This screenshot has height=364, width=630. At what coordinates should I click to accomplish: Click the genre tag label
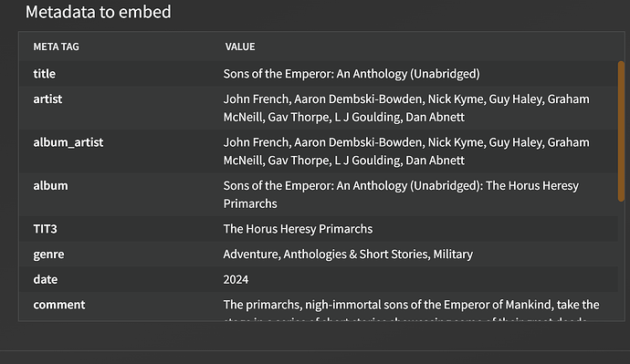48,255
